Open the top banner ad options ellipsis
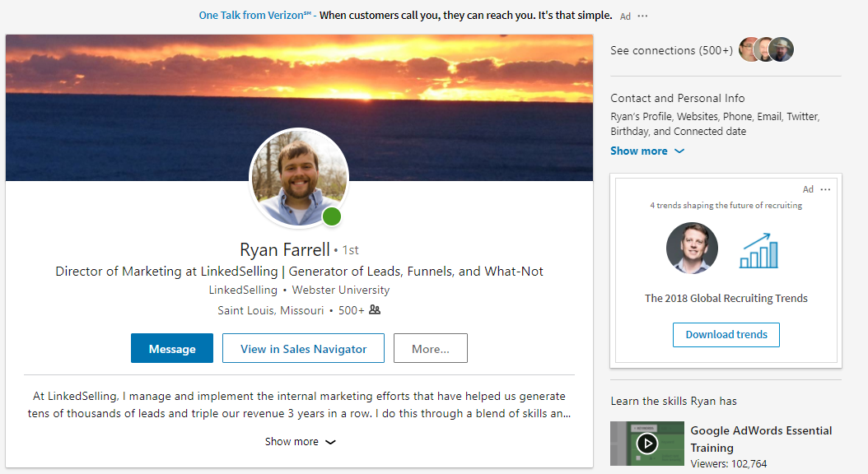868x474 pixels. click(643, 16)
